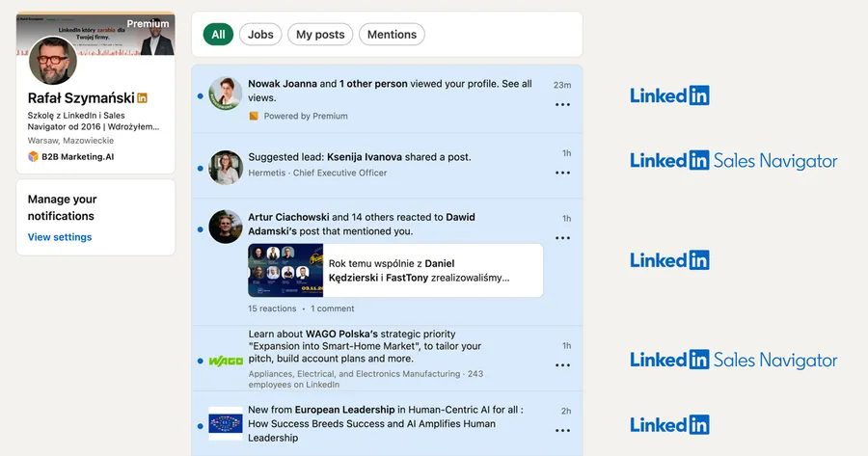Click the Premium banner image on profile card
Screen dimensions: 868x456
[x=95, y=33]
